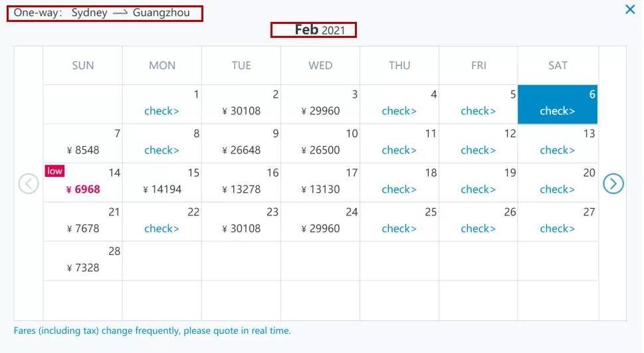
Task: Check fare for highlighted February 6
Action: 558,111
